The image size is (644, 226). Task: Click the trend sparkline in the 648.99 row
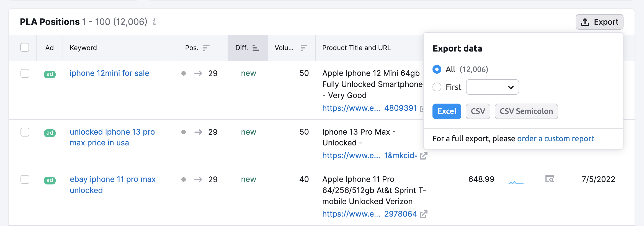pyautogui.click(x=517, y=183)
